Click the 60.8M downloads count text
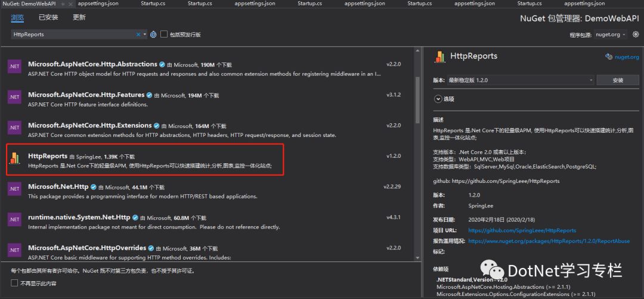 [x=181, y=218]
